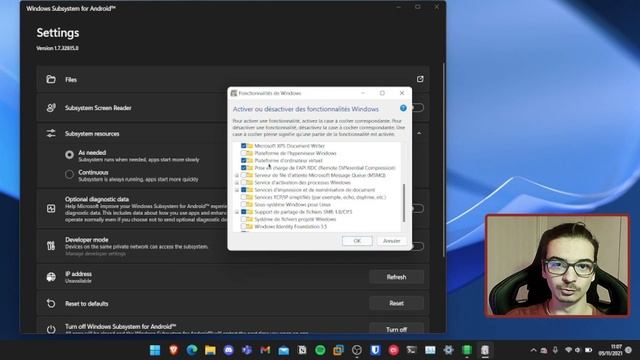Expand Support de partage de fichiers SMB node
Image resolution: width=640 pixels, height=360 pixels.
236,212
